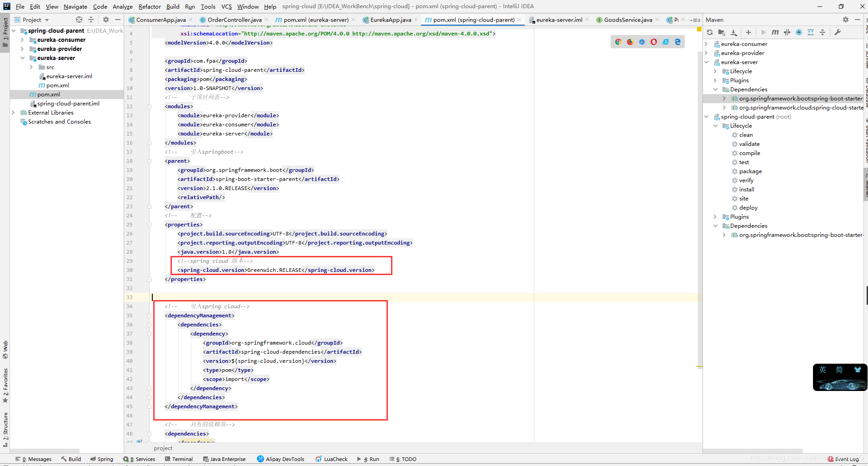Open Alipay DevTools window
The image size is (868, 466).
(x=281, y=459)
